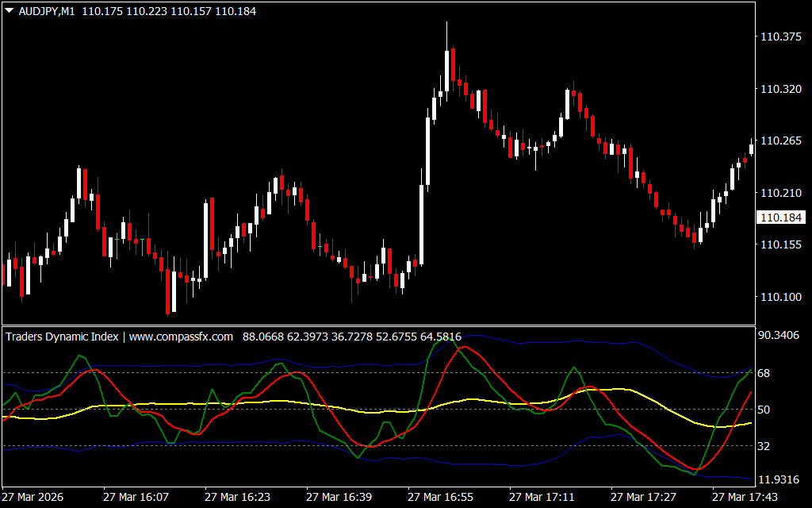This screenshot has width=812, height=508.
Task: Click the 50 level label on indicator scale
Action: coord(766,410)
